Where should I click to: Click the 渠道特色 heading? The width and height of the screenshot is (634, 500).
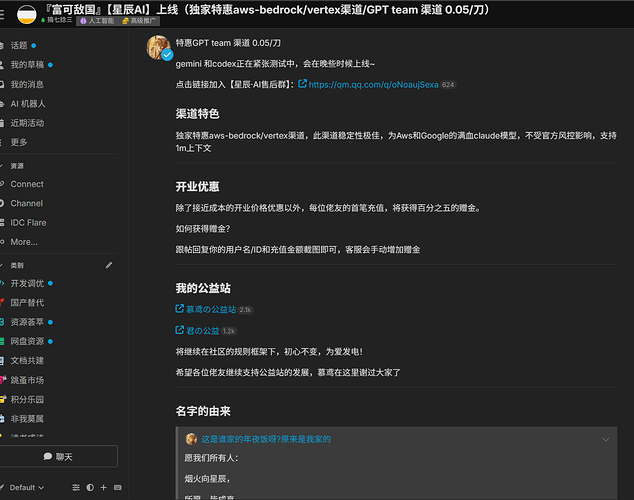(197, 114)
